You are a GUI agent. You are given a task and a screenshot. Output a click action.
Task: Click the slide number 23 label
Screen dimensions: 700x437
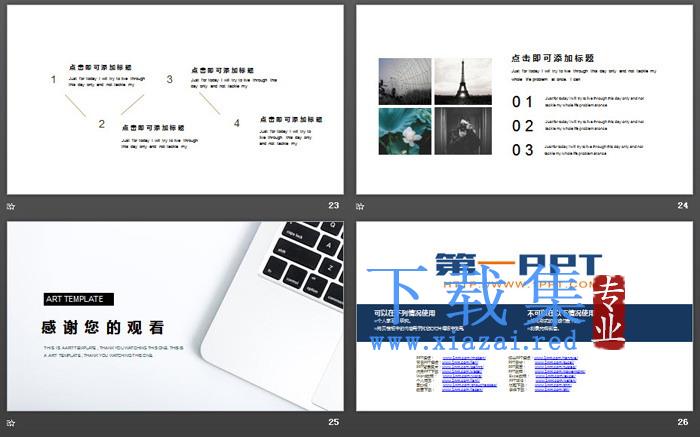click(x=333, y=205)
